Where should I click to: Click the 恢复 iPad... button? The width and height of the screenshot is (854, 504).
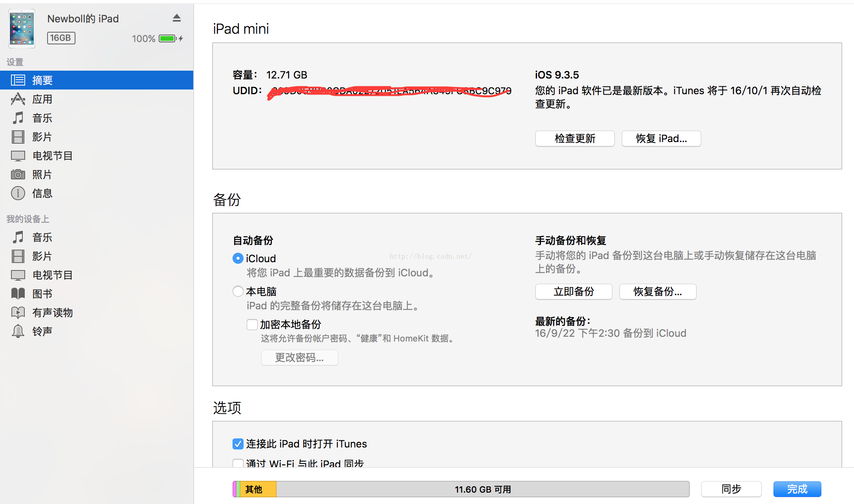click(661, 139)
